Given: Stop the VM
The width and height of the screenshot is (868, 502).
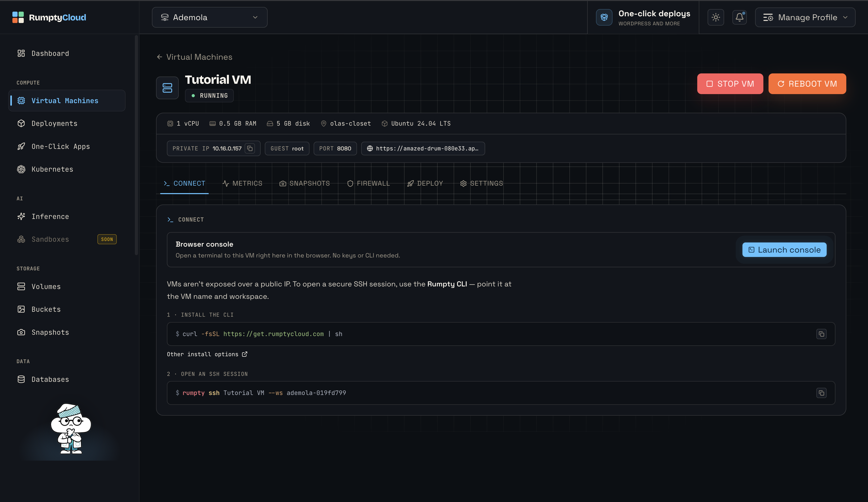Looking at the screenshot, I should (730, 83).
